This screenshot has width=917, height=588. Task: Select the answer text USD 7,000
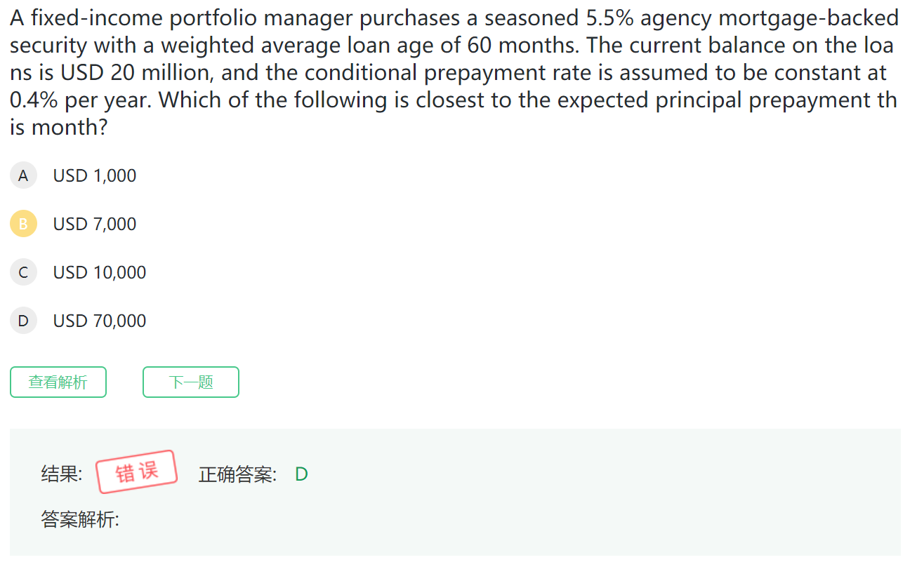click(95, 224)
